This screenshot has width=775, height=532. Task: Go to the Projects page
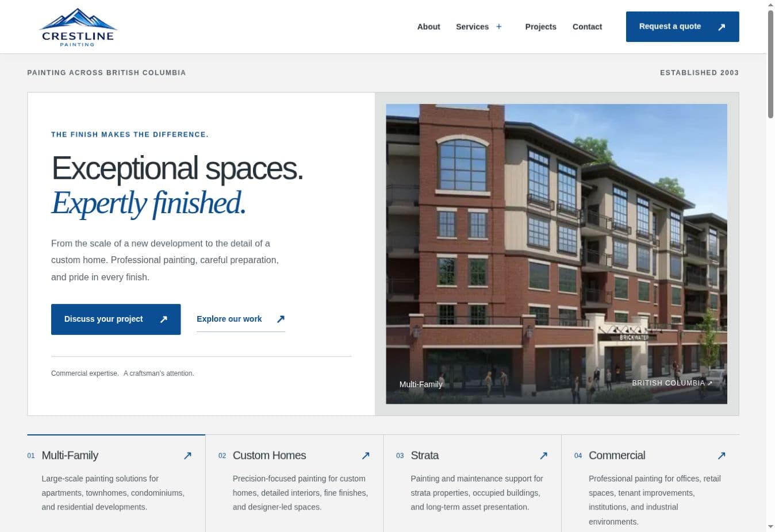(540, 26)
